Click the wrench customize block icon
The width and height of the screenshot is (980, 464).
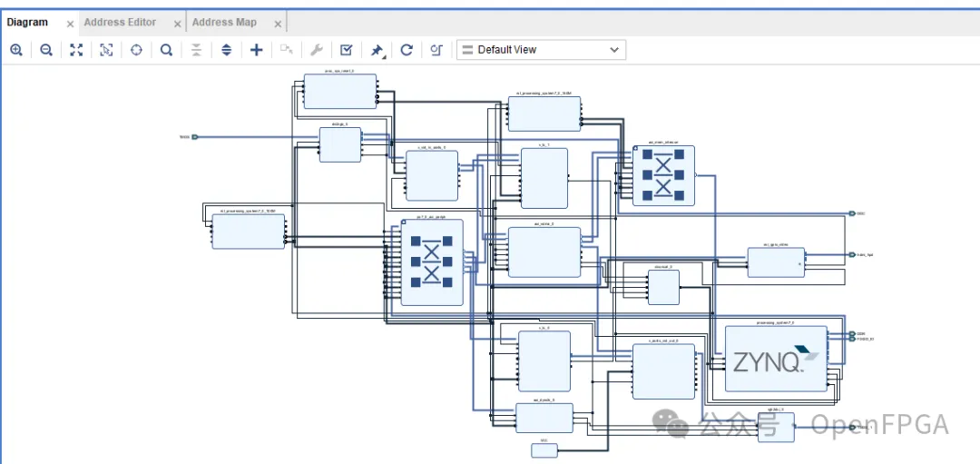click(x=317, y=50)
